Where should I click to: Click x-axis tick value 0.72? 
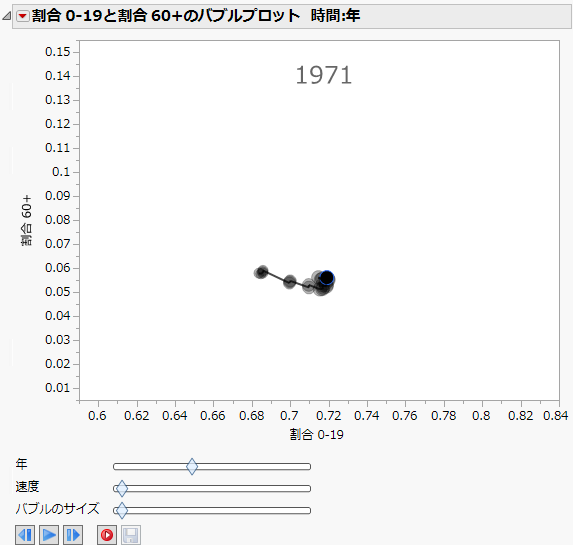coord(329,416)
